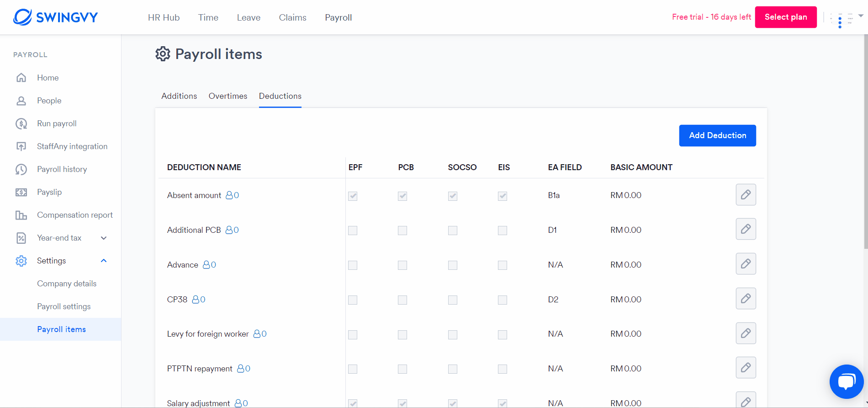The image size is (868, 408).
Task: Click the StaffAny integration upload icon
Action: tap(21, 146)
